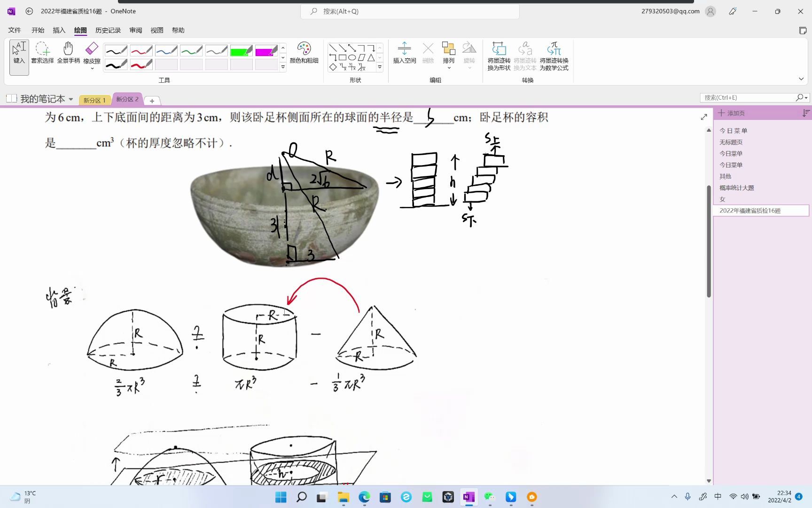Add a new section with plus tab

pyautogui.click(x=152, y=101)
